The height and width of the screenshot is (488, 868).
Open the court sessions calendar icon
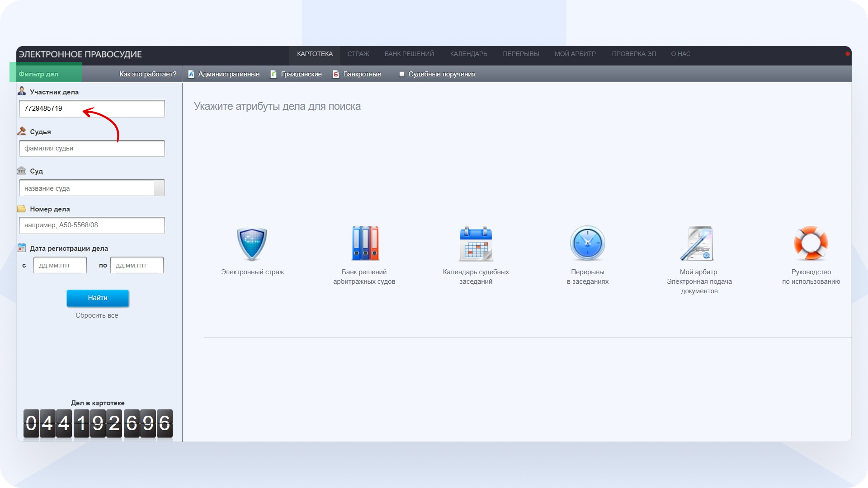click(x=476, y=244)
